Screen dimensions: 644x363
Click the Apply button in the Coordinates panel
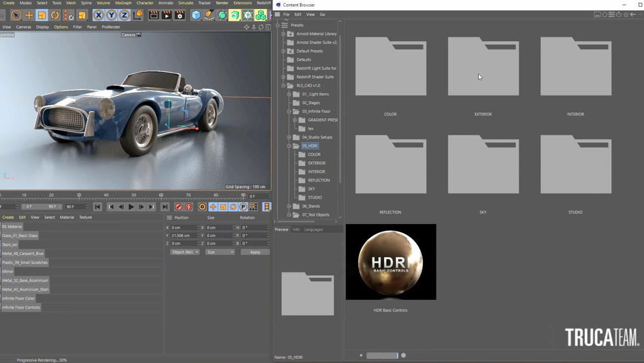click(255, 252)
